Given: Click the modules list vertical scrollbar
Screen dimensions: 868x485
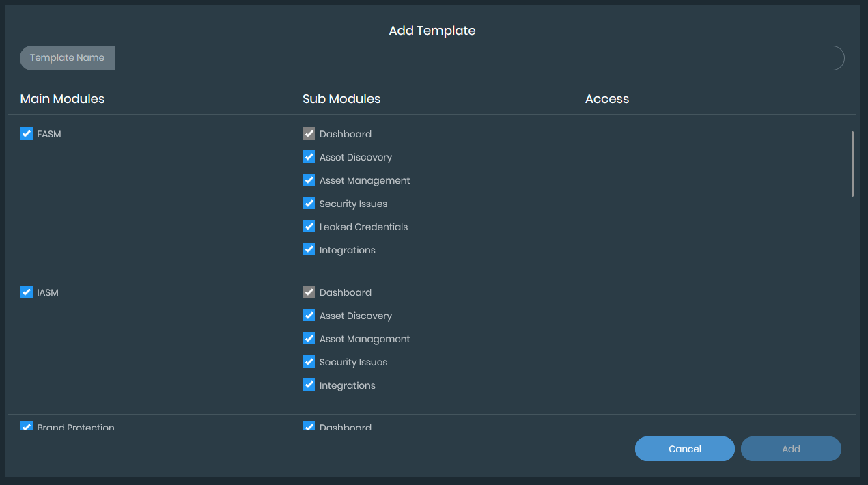Looking at the screenshot, I should 852,164.
